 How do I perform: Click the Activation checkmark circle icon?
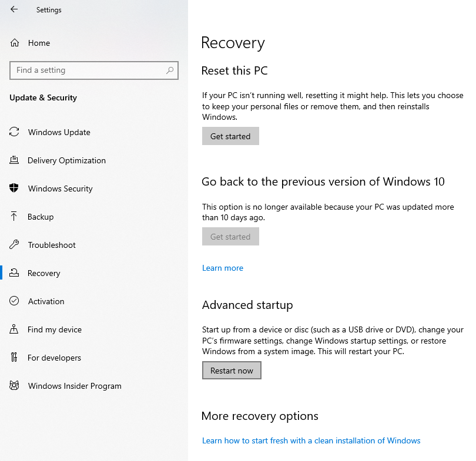(x=14, y=301)
